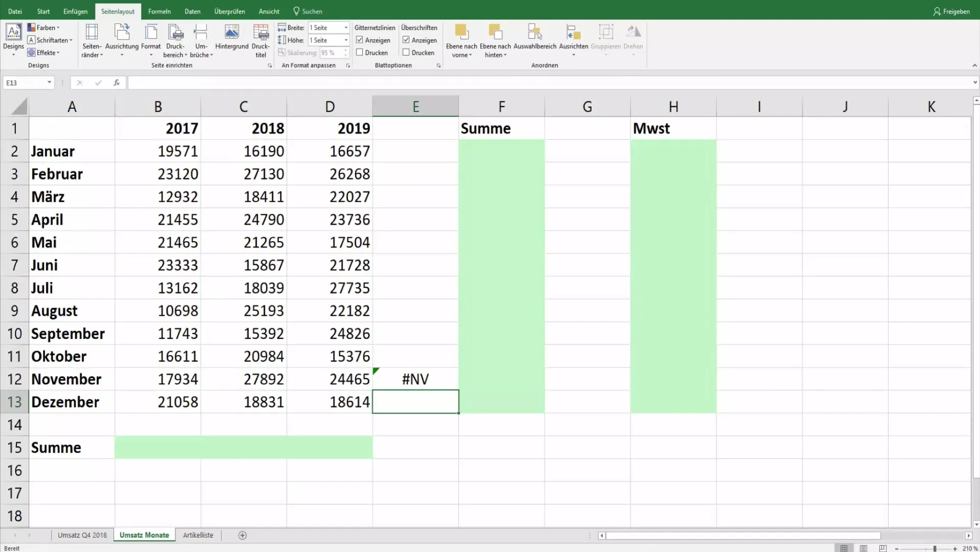Enable Gitternetzlinien Drucken checkbox
980x552 pixels.
pos(360,52)
